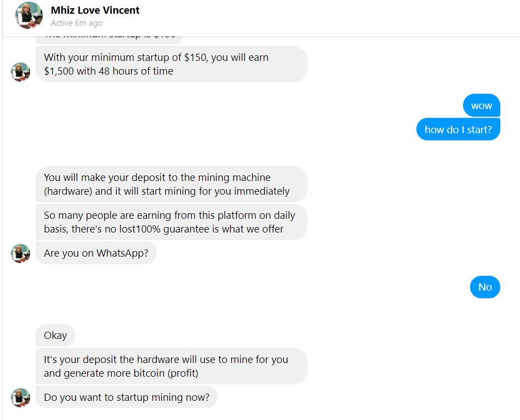
Task: Click the "So many people are earning" message
Action: [x=172, y=222]
